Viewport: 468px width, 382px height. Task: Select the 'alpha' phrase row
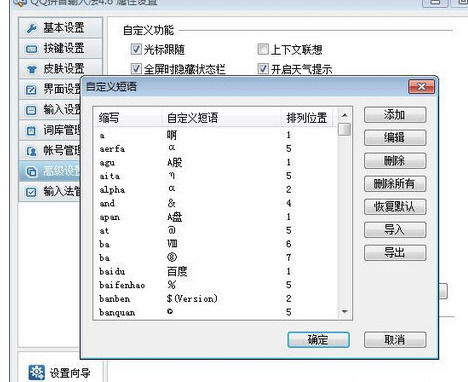pos(216,190)
